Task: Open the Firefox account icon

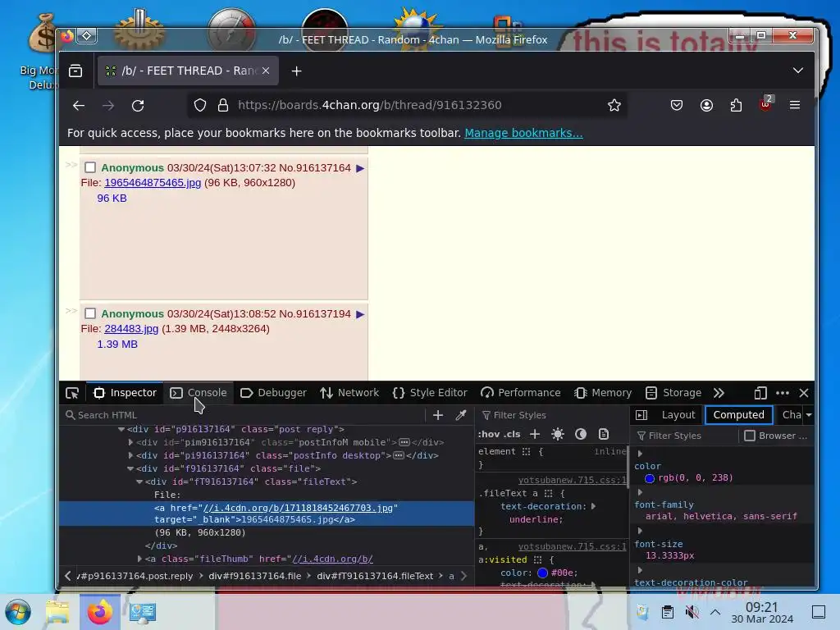Action: pyautogui.click(x=706, y=105)
